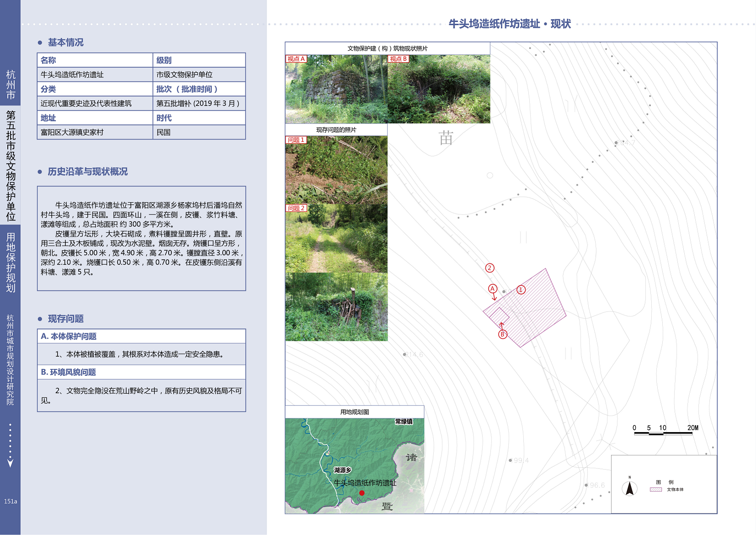Viewport: 756px width, 535px height.
Task: Open the 视点 B photo thumbnail
Action: tap(439, 89)
